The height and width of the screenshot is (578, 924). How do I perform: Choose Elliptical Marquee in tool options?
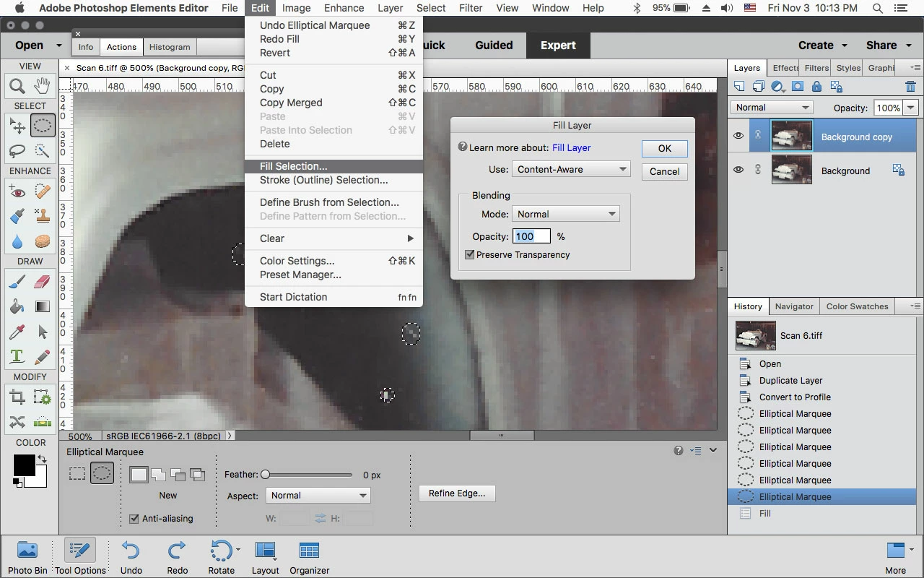tap(102, 474)
